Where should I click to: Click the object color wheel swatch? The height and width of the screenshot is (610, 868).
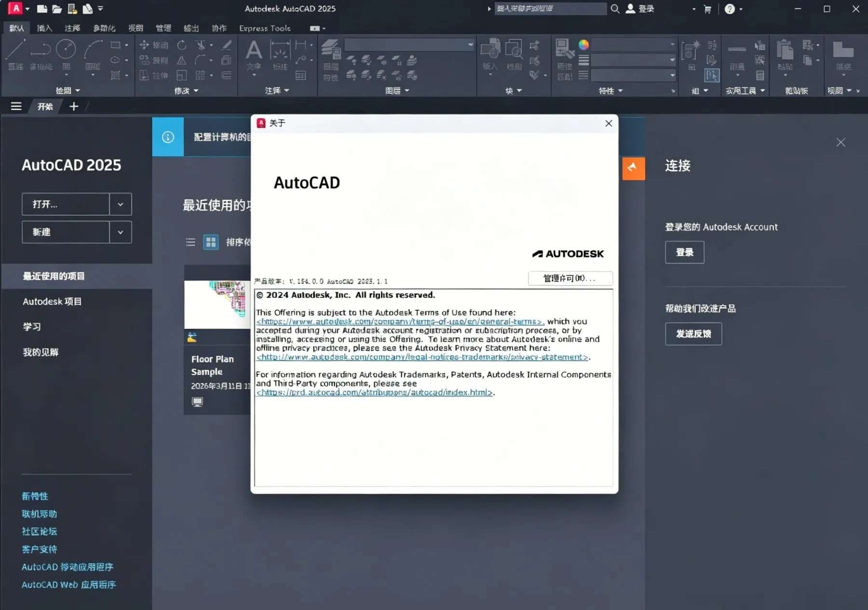[583, 45]
